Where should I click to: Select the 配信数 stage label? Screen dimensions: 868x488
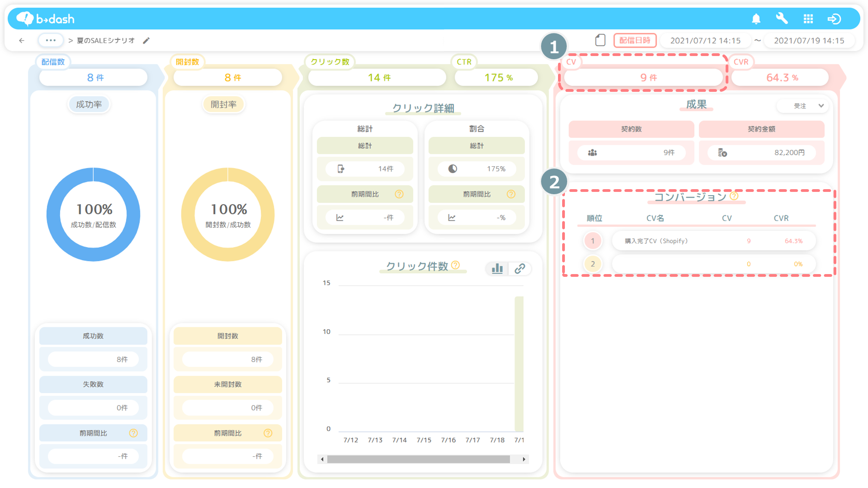point(53,62)
